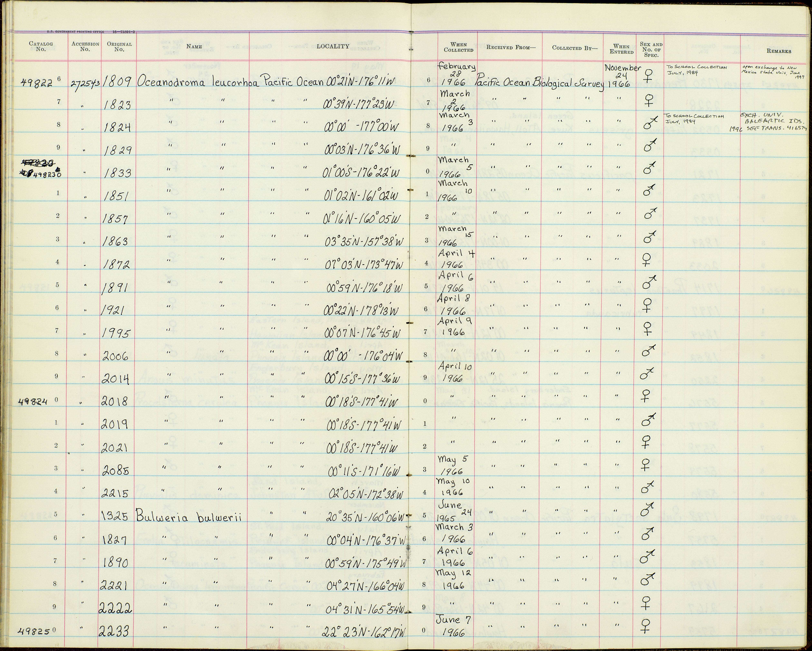Click accession number 272543
The height and width of the screenshot is (651, 812).
click(x=85, y=83)
